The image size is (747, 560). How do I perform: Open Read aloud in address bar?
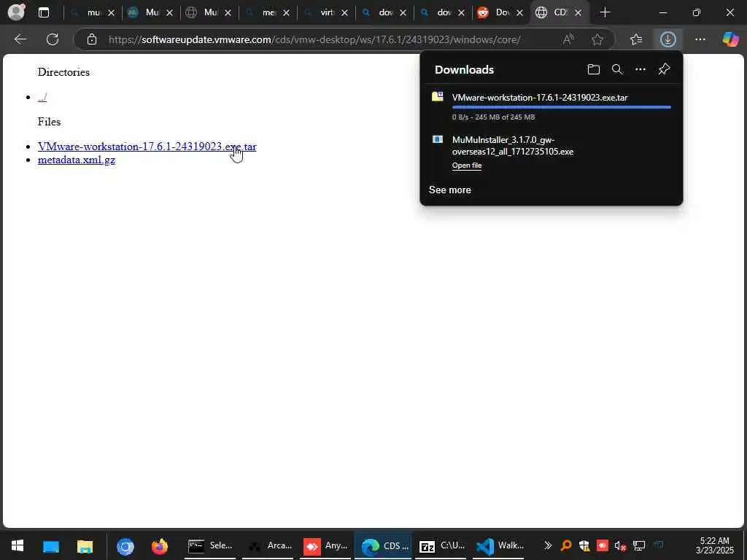[x=568, y=39]
